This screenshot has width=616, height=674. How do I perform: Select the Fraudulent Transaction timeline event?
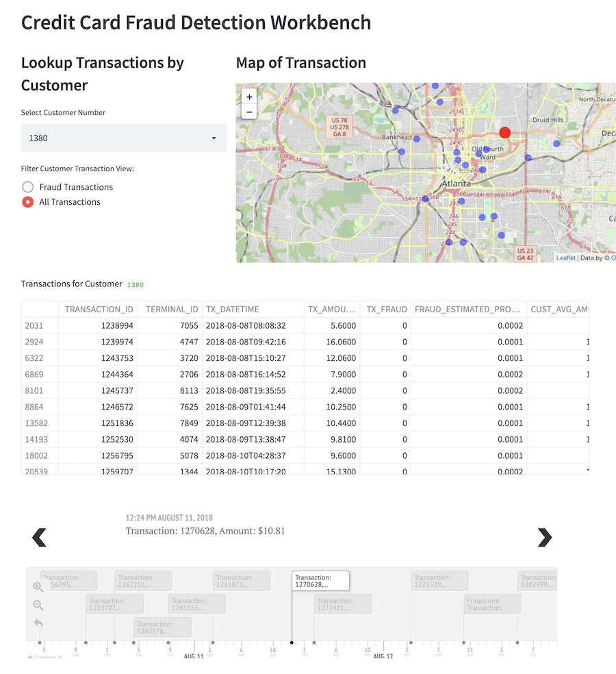click(493, 604)
